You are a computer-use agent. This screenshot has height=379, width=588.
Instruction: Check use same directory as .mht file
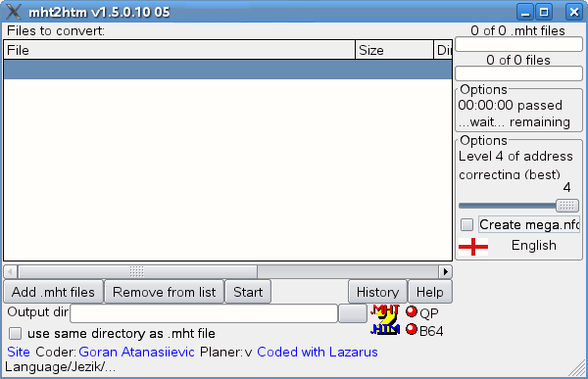pos(16,333)
